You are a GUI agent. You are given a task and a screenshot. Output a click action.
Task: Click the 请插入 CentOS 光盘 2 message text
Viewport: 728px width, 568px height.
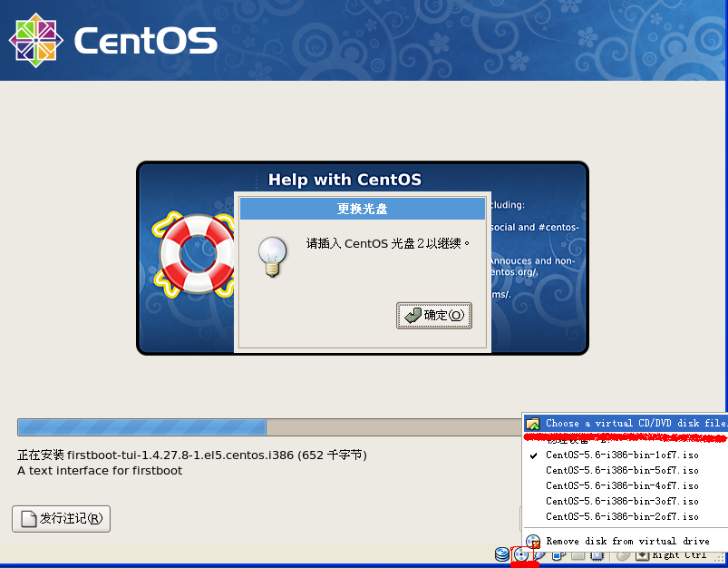tap(388, 243)
